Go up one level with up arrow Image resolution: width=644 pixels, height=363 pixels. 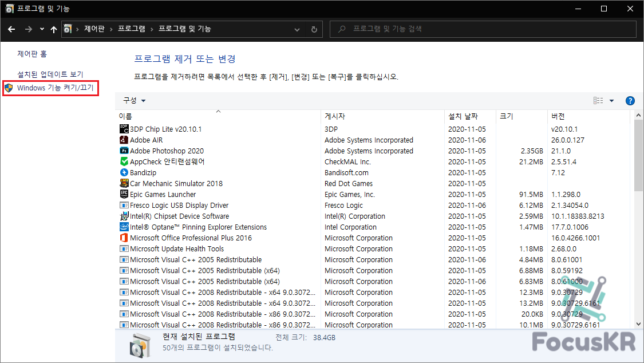pos(54,29)
